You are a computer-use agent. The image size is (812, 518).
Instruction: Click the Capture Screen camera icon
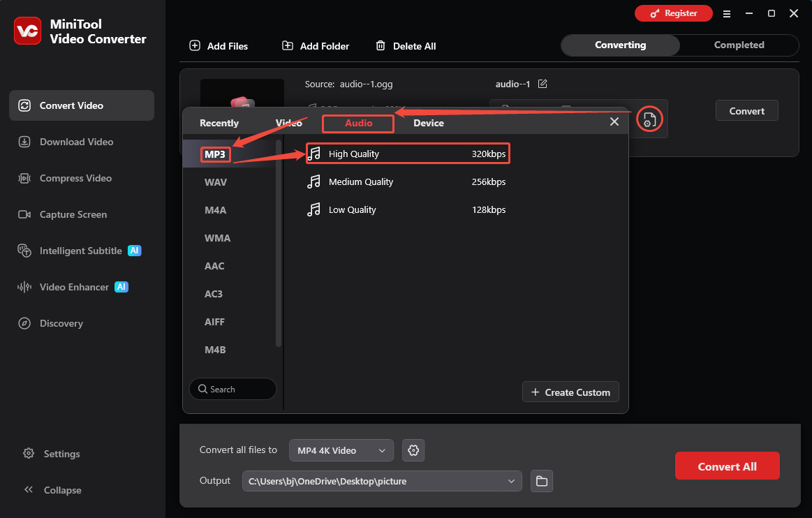click(24, 214)
